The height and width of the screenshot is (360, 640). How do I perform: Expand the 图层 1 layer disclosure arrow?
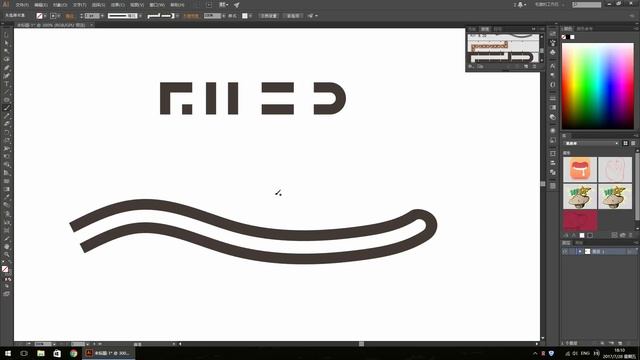[580, 251]
